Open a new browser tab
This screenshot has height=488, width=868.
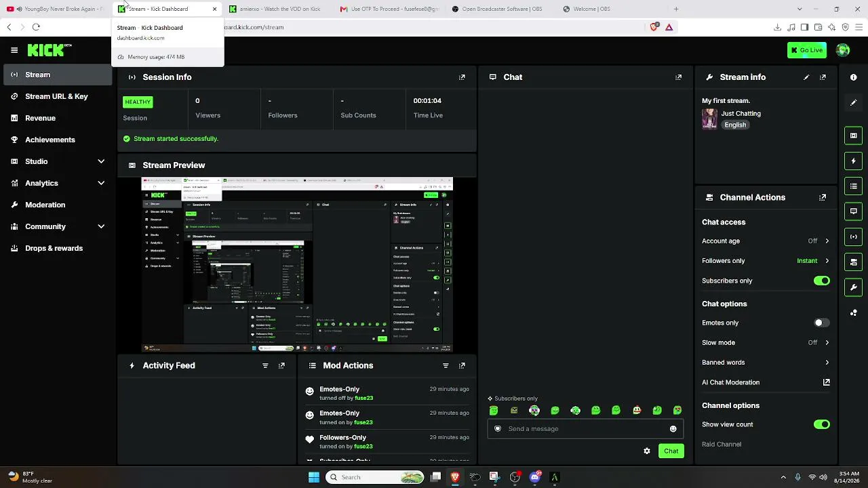pyautogui.click(x=676, y=9)
